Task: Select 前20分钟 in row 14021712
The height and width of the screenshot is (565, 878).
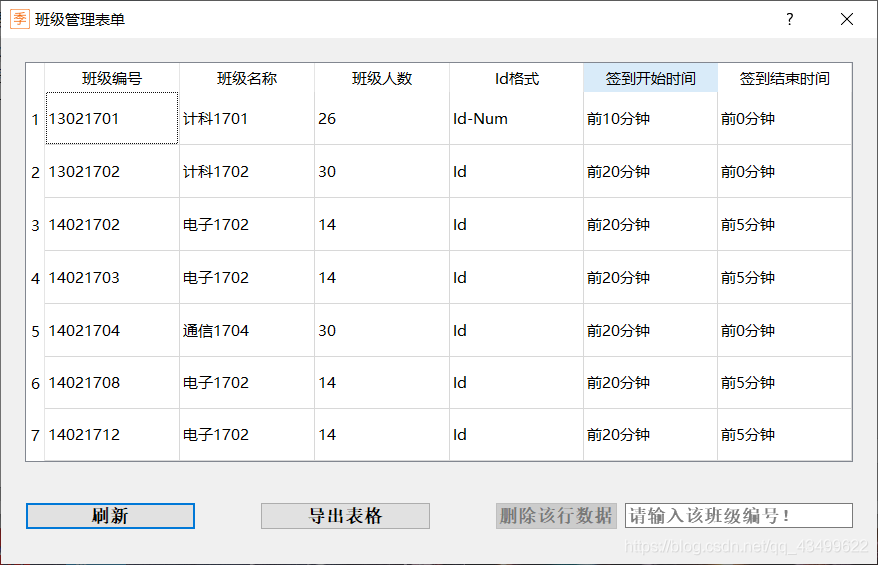Action: [650, 435]
